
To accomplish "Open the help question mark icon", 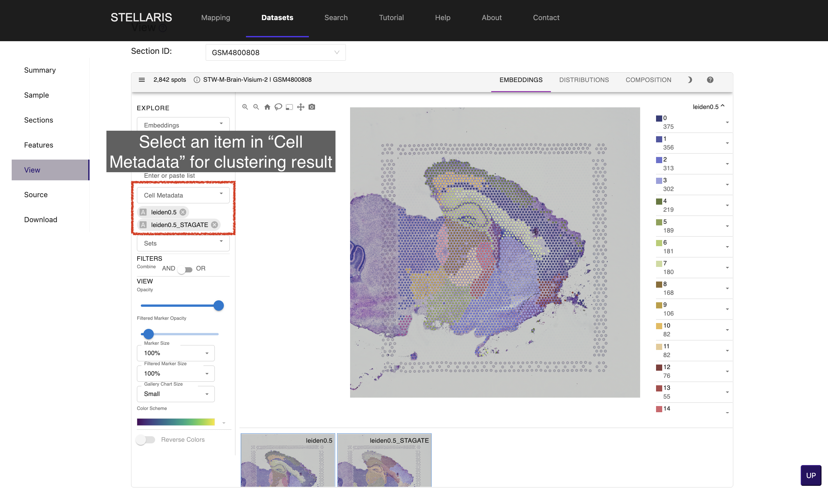I will (x=710, y=80).
